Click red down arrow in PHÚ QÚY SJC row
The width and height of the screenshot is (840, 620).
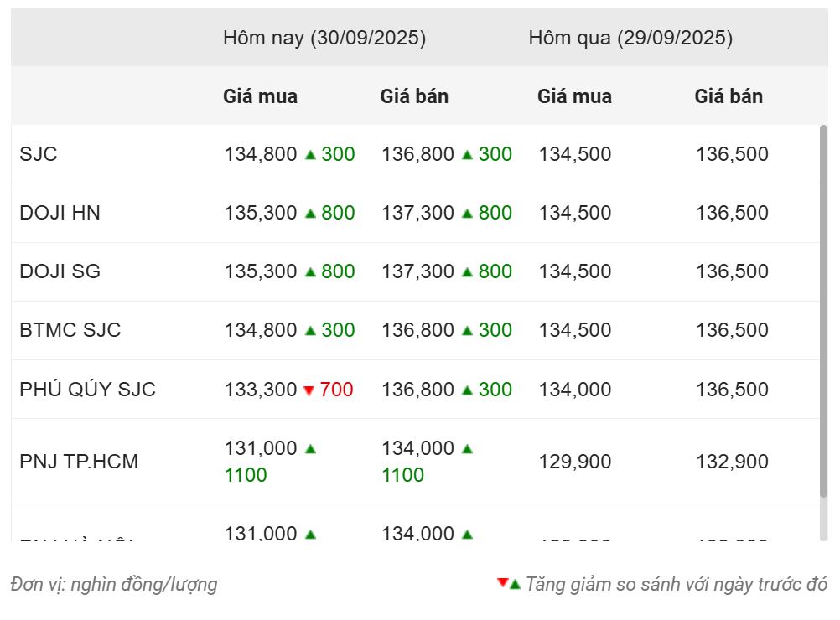click(309, 390)
